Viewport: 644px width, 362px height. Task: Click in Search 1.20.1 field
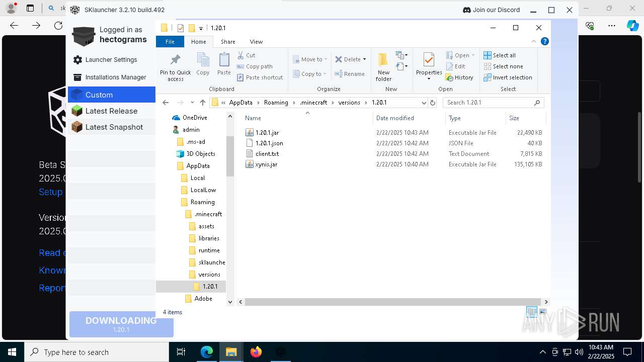tap(493, 103)
